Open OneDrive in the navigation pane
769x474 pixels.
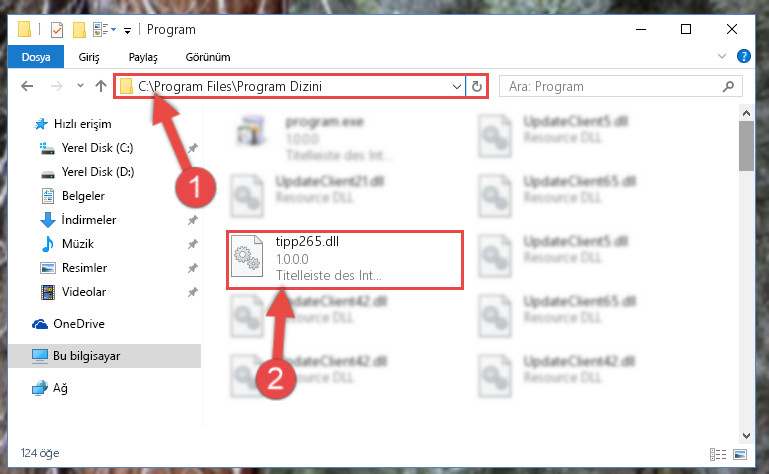(79, 324)
